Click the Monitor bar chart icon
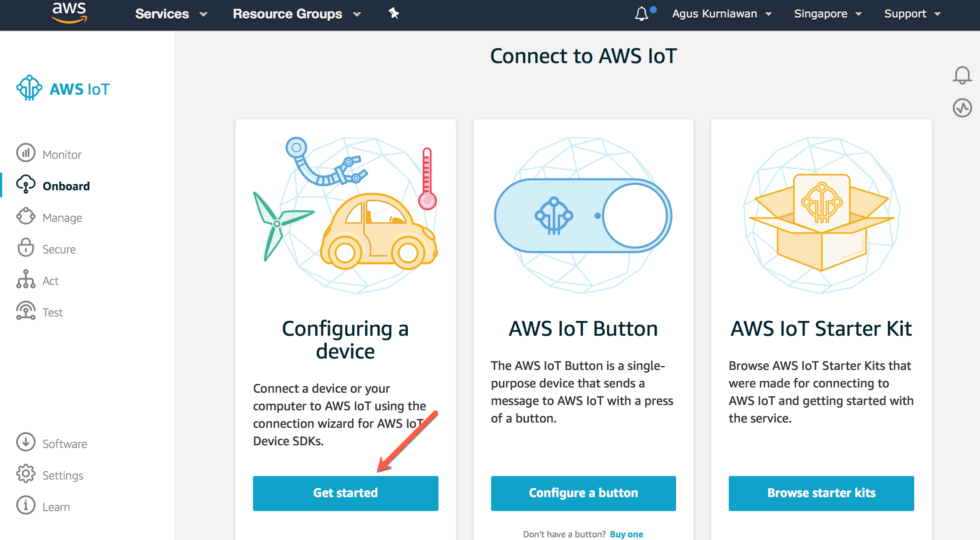Image resolution: width=980 pixels, height=540 pixels. click(x=26, y=153)
